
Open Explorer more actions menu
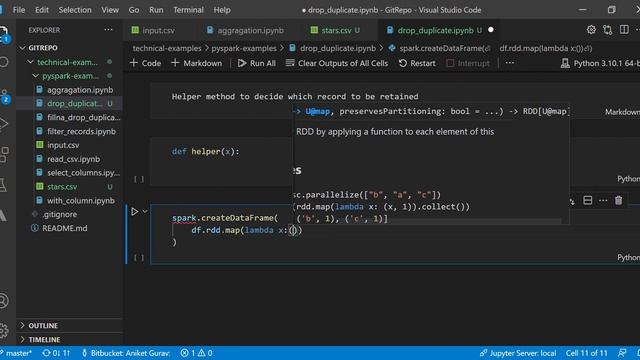point(108,30)
